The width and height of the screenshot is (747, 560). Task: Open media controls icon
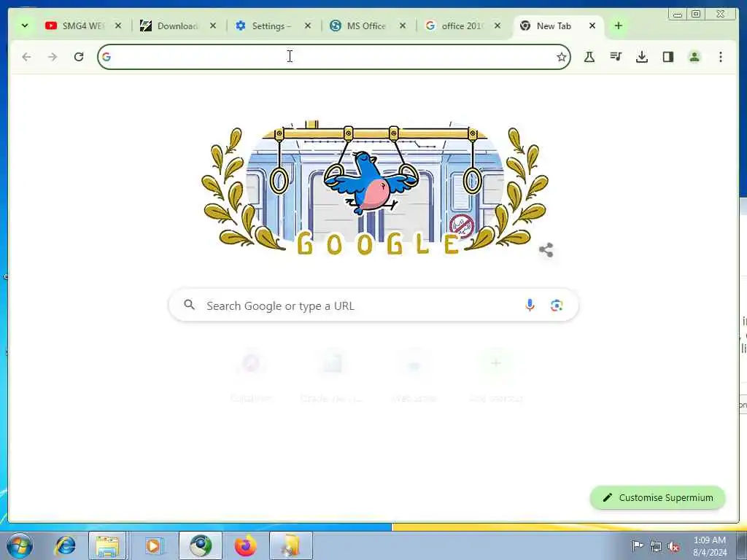point(616,57)
